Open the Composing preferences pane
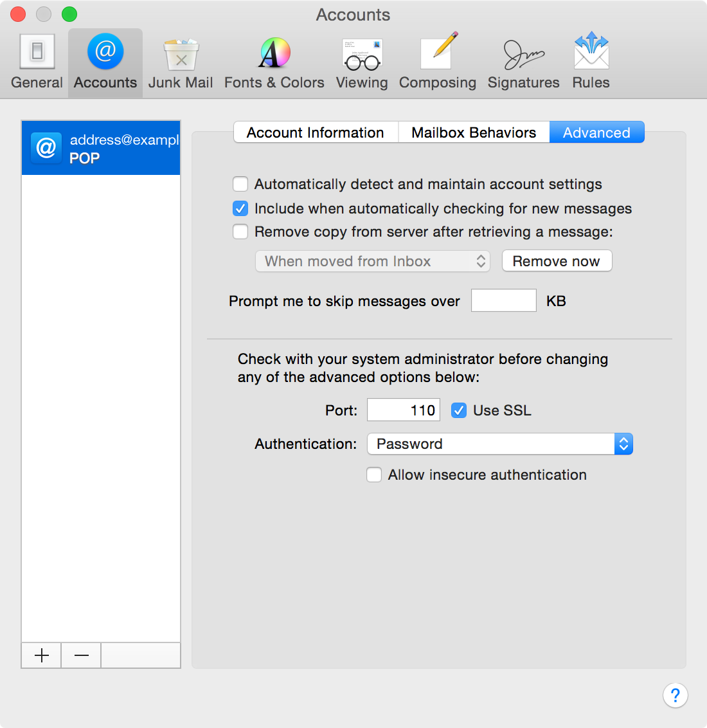This screenshot has width=707, height=728. coord(438,61)
